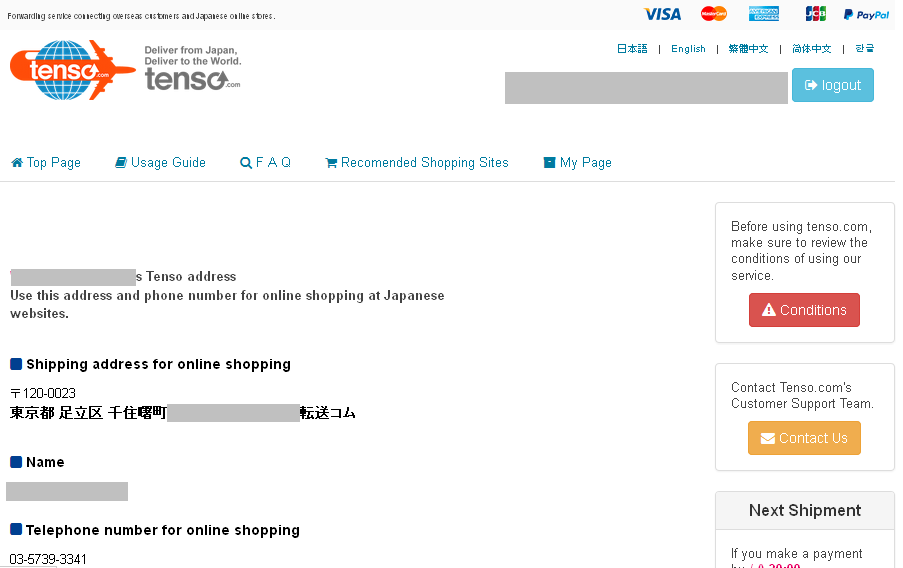Click the MasterCard logo icon

coord(714,14)
